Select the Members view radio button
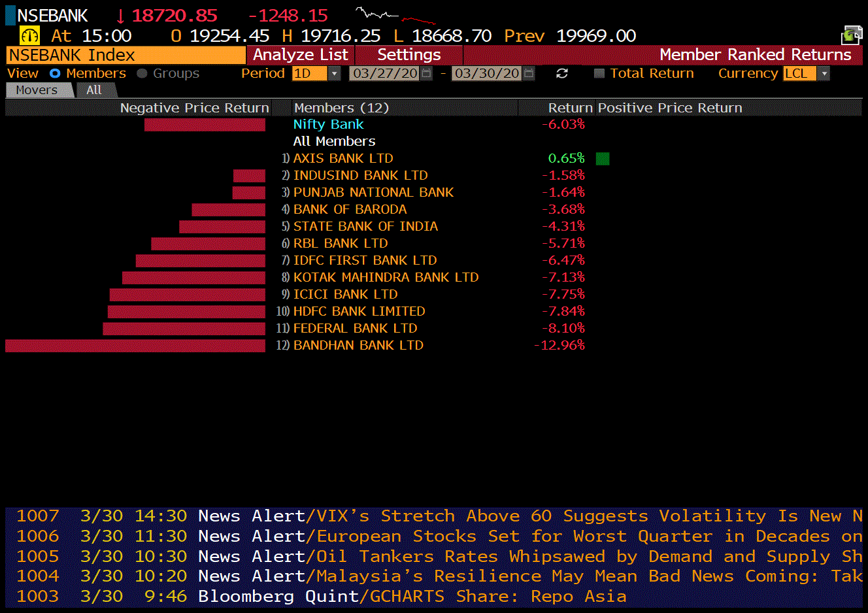Viewport: 868px width, 613px height. (55, 74)
